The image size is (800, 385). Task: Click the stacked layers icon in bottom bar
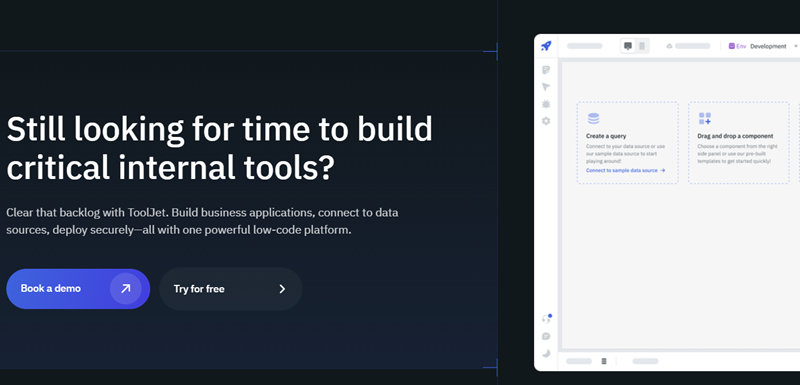point(604,361)
